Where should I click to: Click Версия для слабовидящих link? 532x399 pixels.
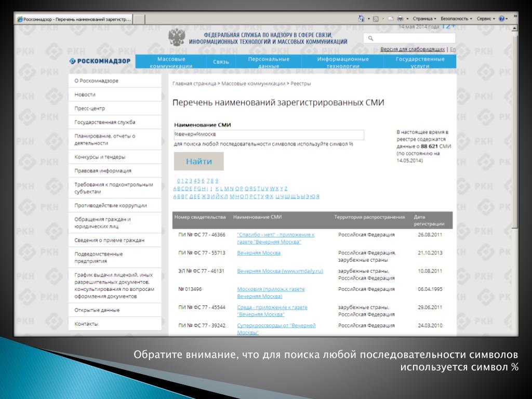[412, 49]
